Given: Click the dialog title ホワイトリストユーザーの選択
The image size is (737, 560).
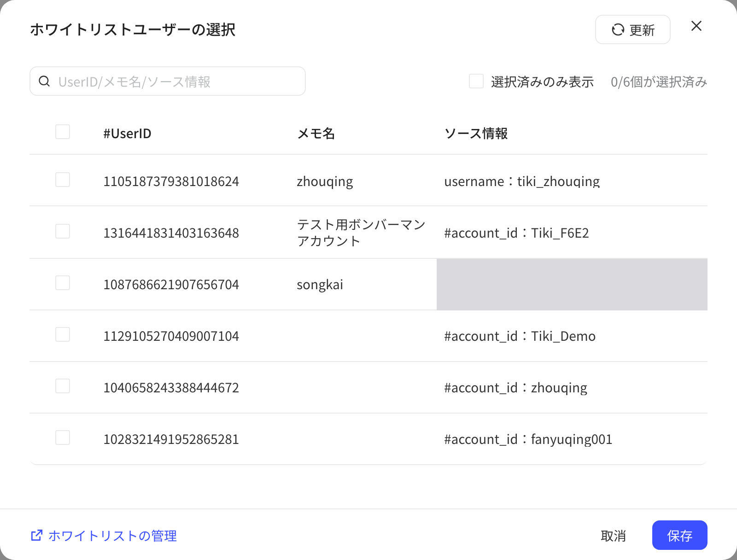Looking at the screenshot, I should coord(133,29).
